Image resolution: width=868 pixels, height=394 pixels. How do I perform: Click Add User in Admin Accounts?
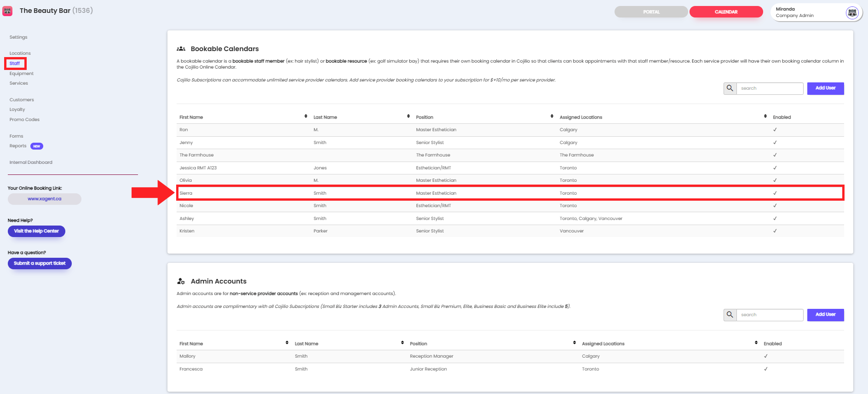pos(826,315)
